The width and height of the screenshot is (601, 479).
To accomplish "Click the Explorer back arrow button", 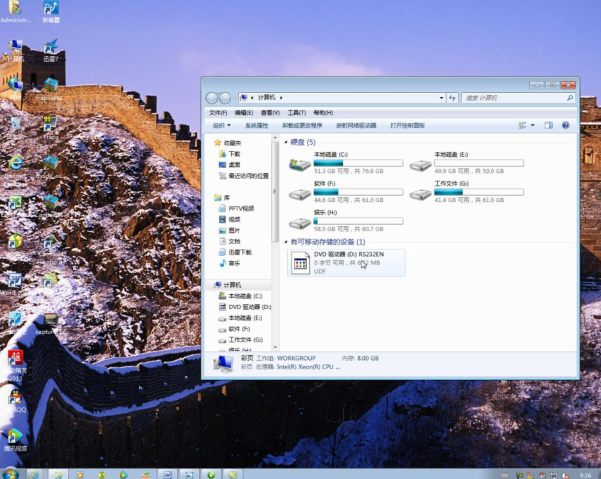I will [x=212, y=98].
